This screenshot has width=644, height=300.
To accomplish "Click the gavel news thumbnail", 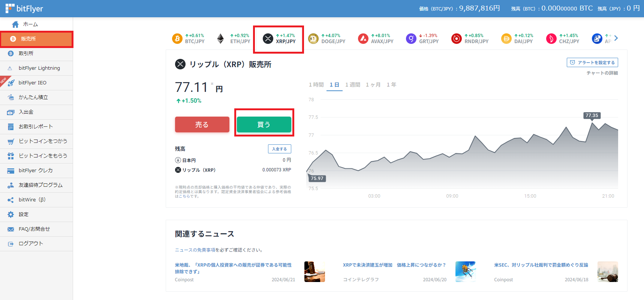I will click(315, 272).
